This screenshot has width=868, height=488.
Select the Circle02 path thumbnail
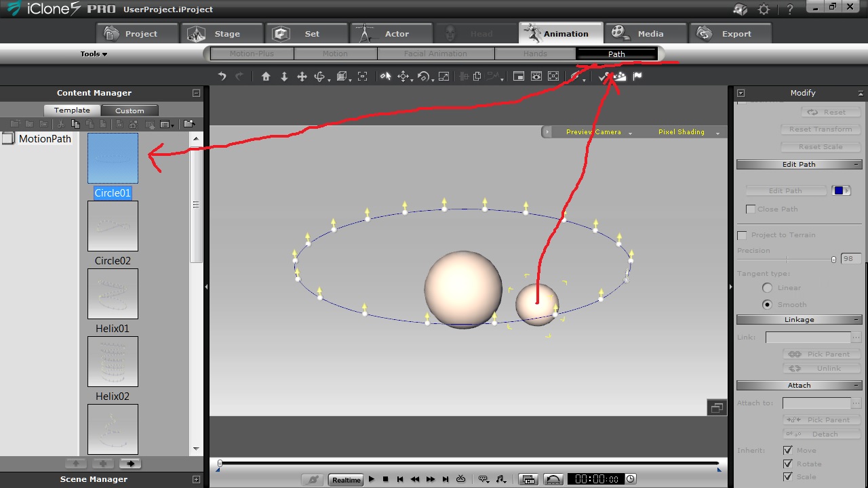coord(113,226)
